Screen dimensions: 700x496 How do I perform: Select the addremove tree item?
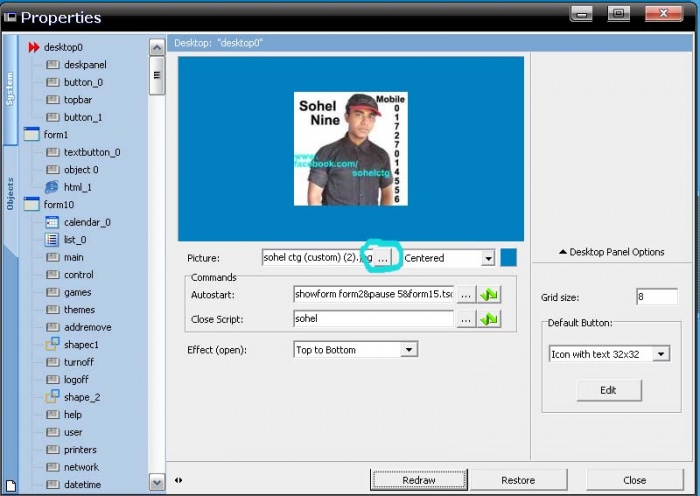click(x=88, y=327)
